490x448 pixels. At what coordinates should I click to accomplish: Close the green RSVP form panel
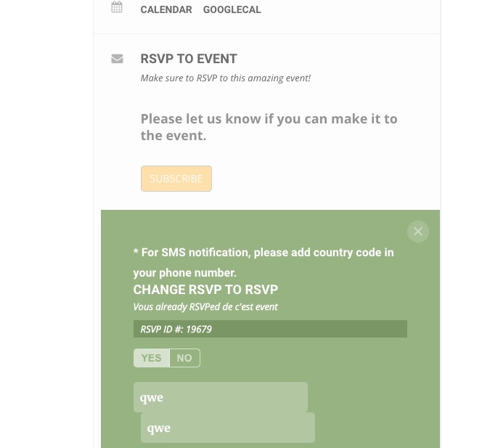(417, 232)
